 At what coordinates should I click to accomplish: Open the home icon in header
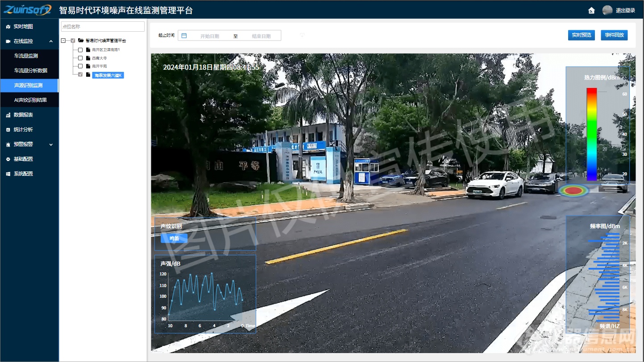[591, 10]
